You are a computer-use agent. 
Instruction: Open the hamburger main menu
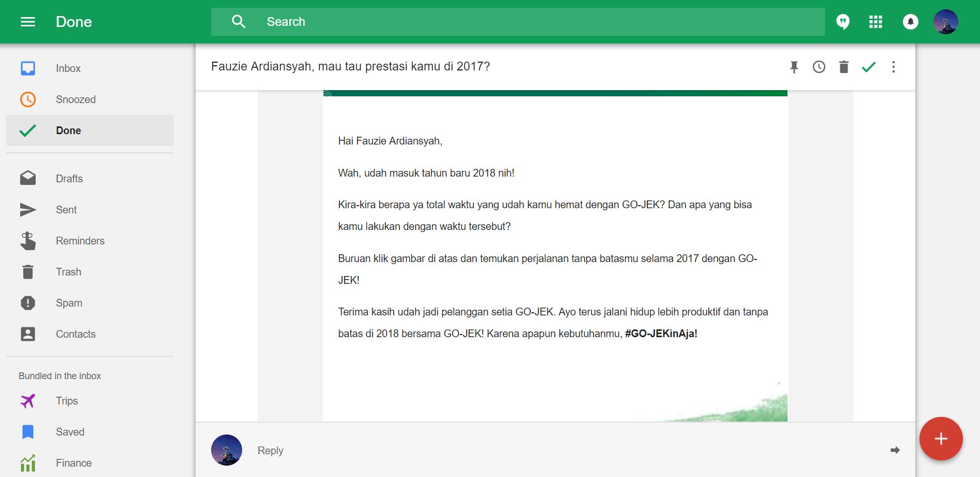click(x=28, y=22)
